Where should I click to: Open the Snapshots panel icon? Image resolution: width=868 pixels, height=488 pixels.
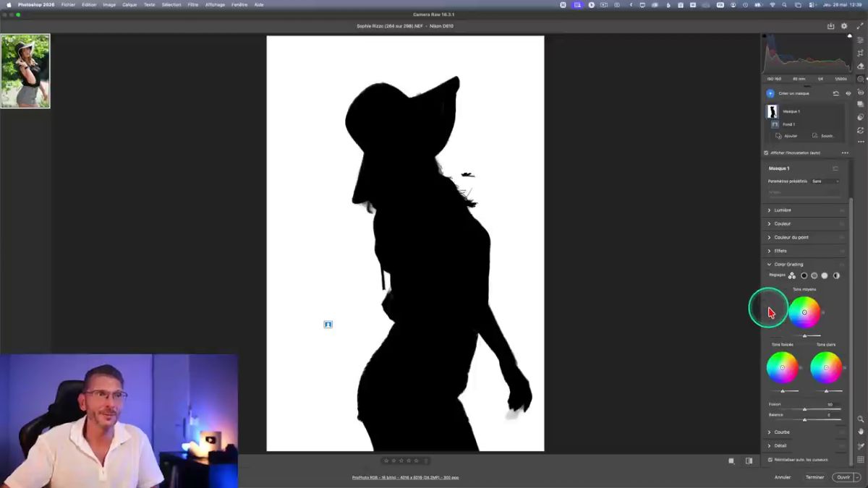click(x=860, y=104)
